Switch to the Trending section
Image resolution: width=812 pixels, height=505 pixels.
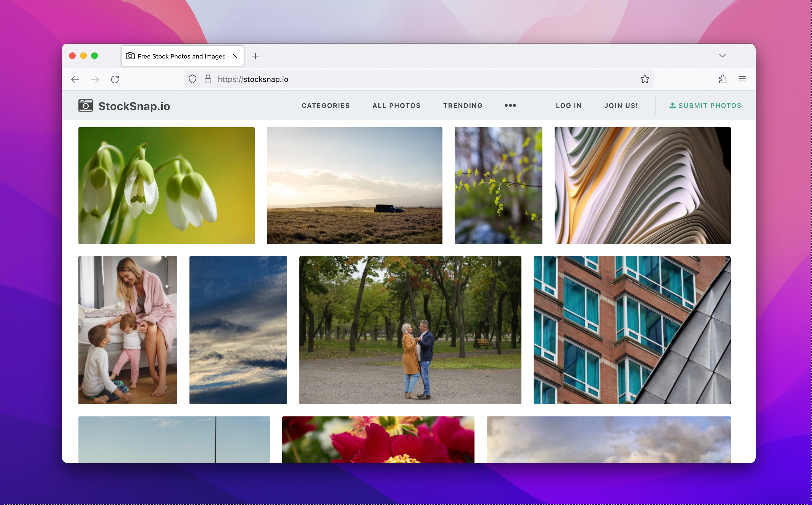[463, 105]
